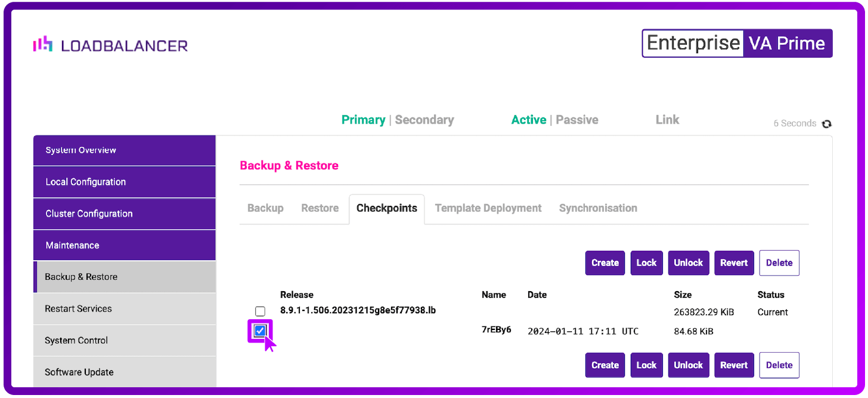Click the Link status label
The image size is (868, 398).
click(668, 120)
